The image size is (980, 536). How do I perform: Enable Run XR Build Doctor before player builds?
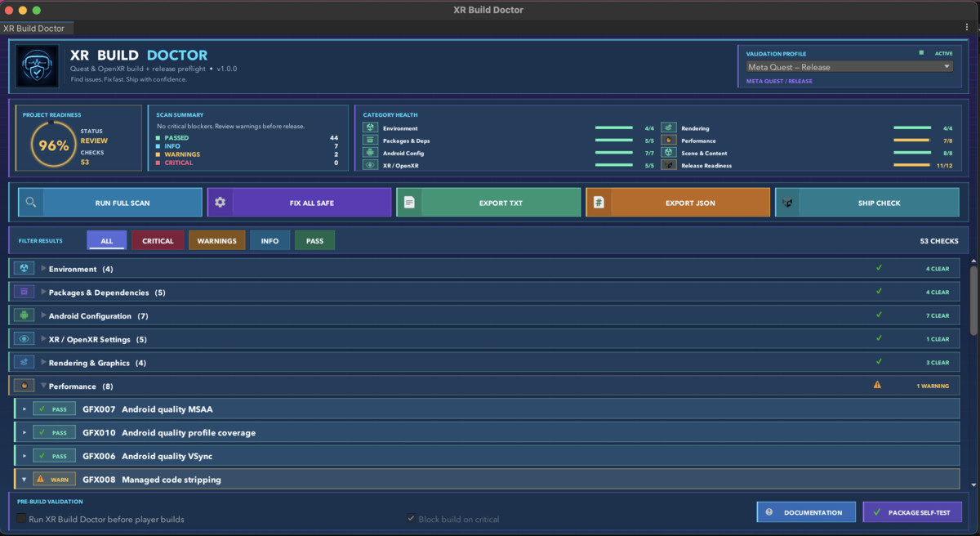pos(21,519)
